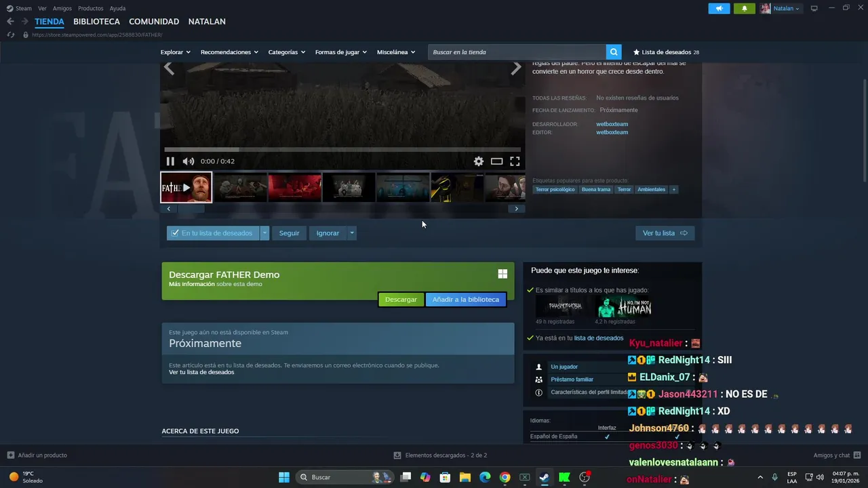The width and height of the screenshot is (868, 488).
Task: Open Google Chrome from the taskbar
Action: click(505, 477)
